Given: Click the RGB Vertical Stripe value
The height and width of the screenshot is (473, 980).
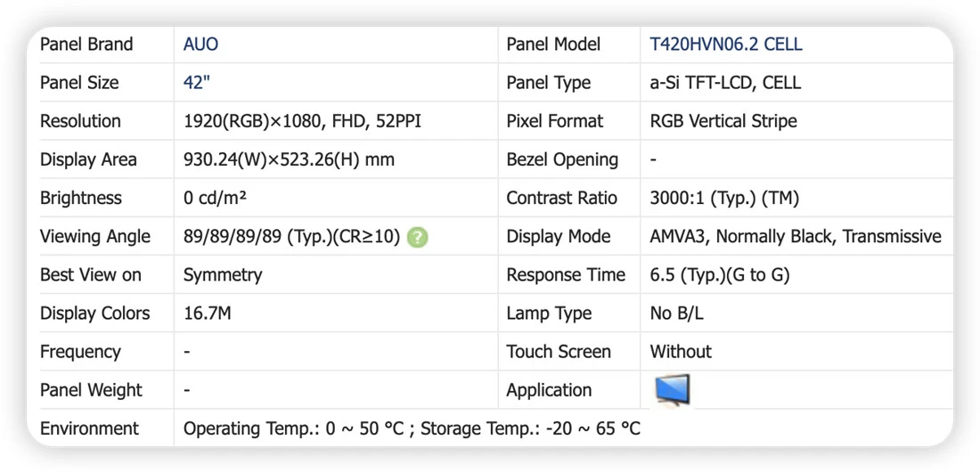Looking at the screenshot, I should (723, 121).
